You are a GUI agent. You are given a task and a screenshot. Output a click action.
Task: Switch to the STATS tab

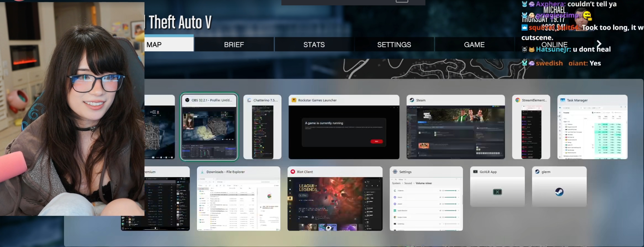tap(314, 45)
